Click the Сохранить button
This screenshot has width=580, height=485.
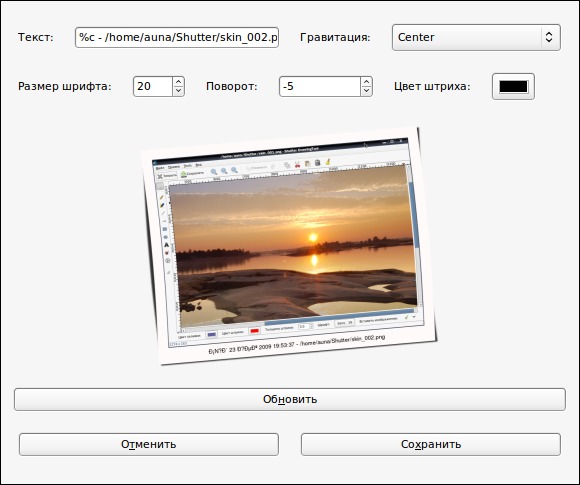click(x=431, y=444)
